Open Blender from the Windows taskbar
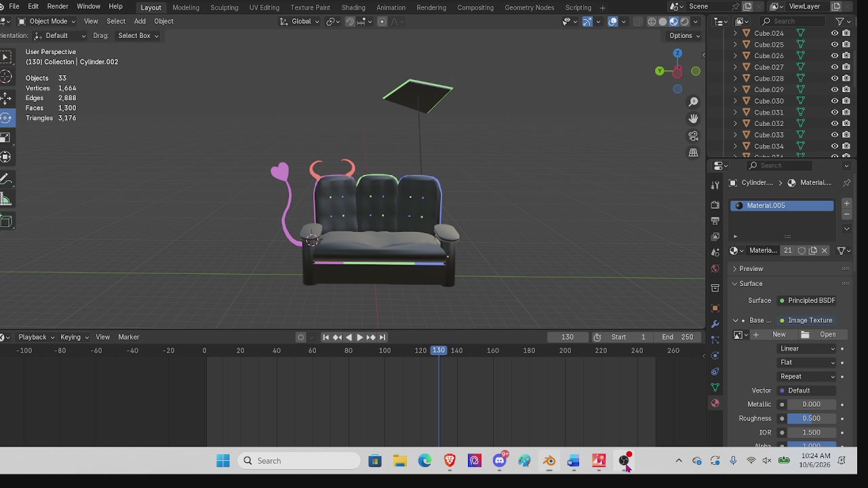The image size is (868, 488). point(549,461)
